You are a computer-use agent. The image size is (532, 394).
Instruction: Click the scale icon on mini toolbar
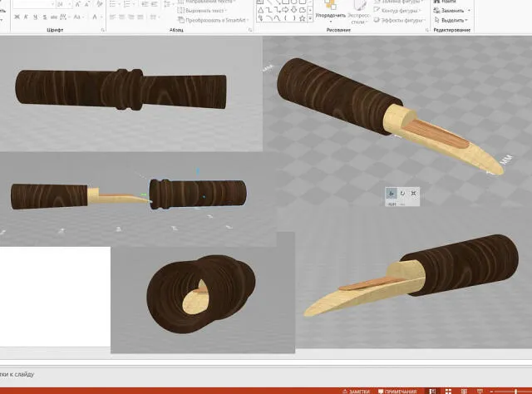413,193
